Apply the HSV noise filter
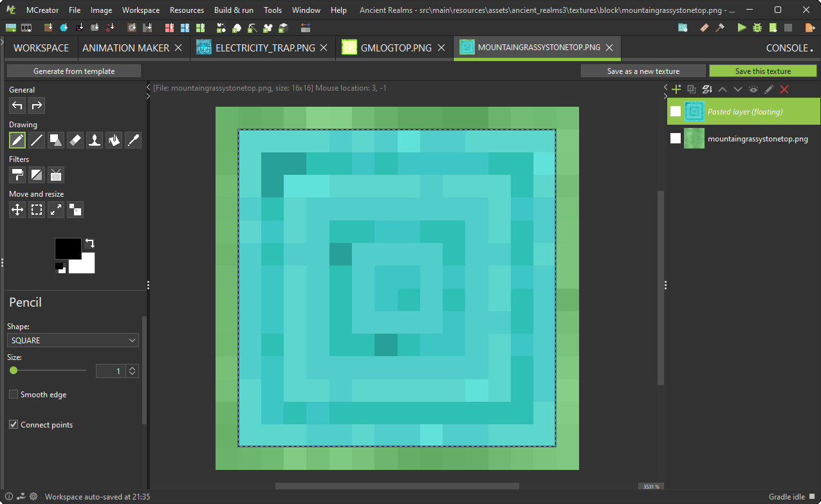 click(x=56, y=175)
